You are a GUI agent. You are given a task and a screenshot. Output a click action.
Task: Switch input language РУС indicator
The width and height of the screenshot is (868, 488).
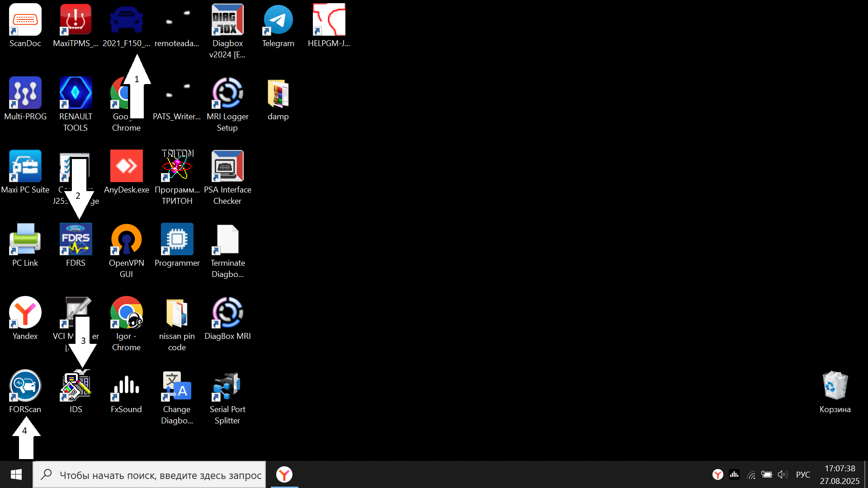(x=803, y=474)
